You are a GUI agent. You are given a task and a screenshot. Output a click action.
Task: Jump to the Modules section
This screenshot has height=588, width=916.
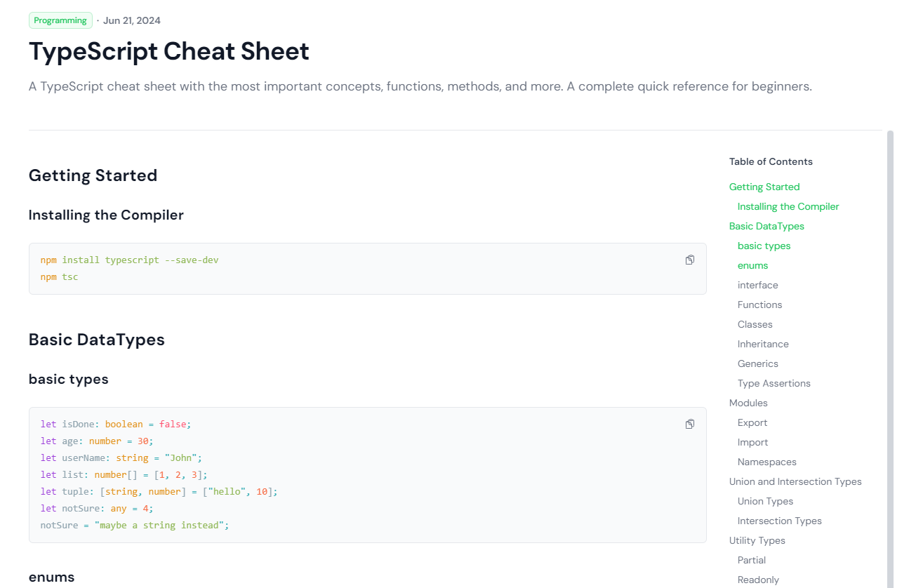[748, 403]
